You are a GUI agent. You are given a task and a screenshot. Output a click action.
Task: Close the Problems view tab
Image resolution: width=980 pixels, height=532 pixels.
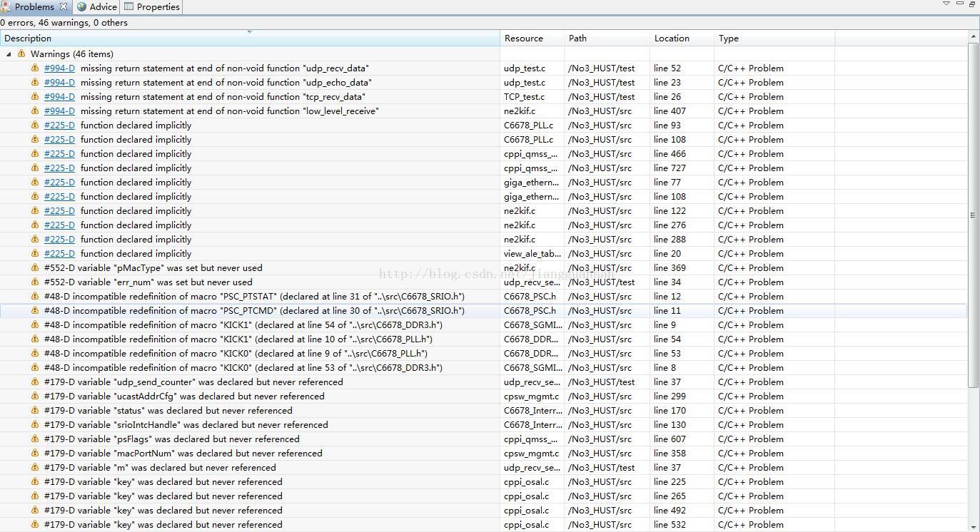click(64, 6)
